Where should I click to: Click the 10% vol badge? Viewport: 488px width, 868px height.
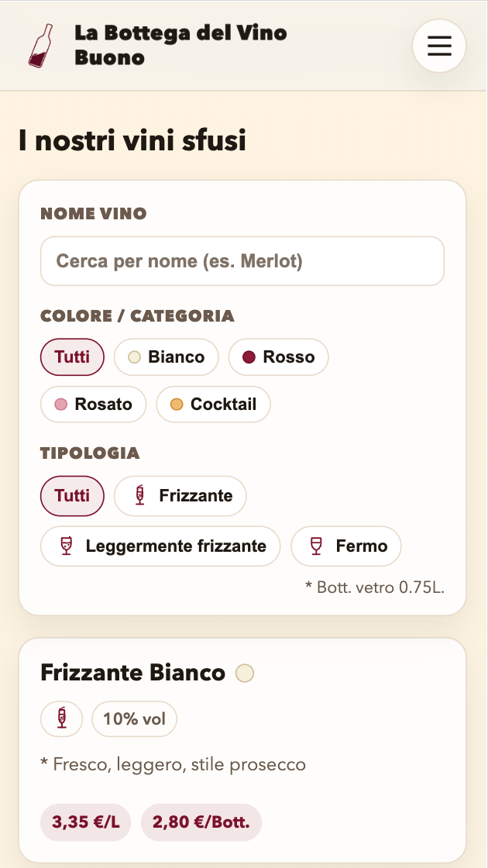click(x=134, y=718)
